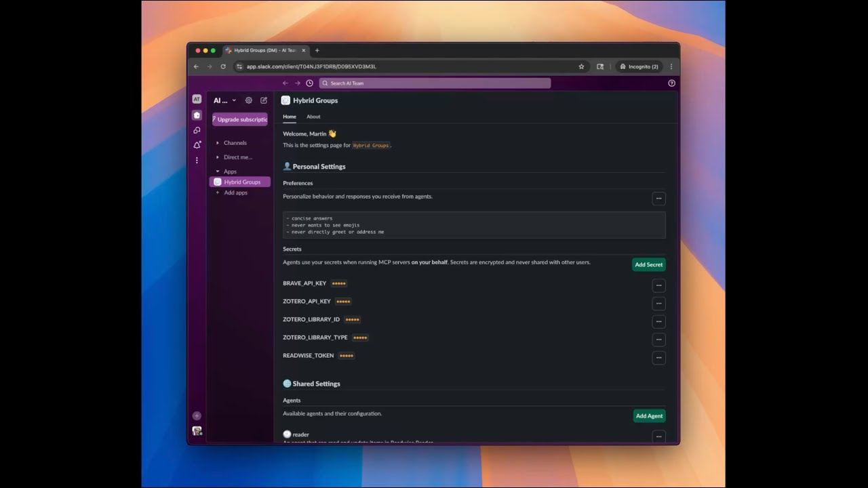
Task: Click the Personal Settings heading
Action: tap(319, 166)
